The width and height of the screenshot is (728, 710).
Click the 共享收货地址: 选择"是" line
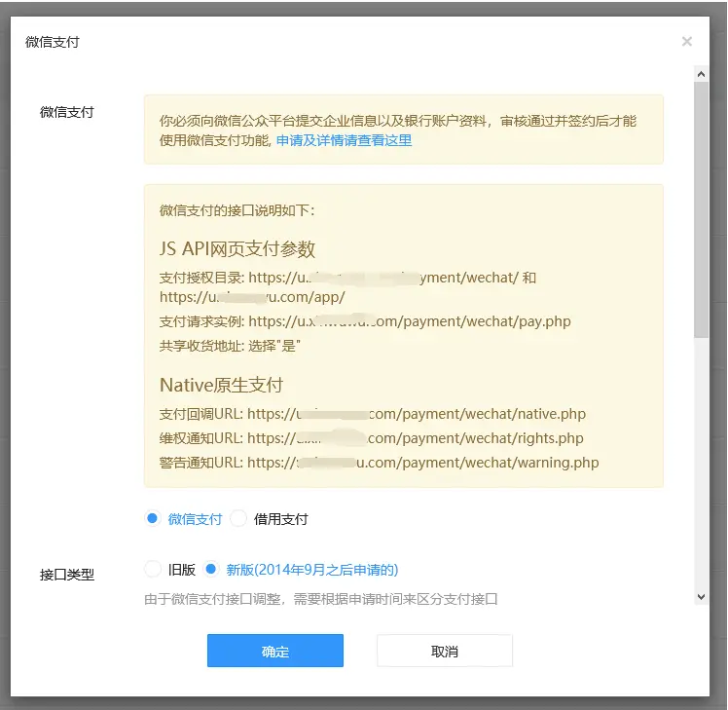[x=230, y=346]
